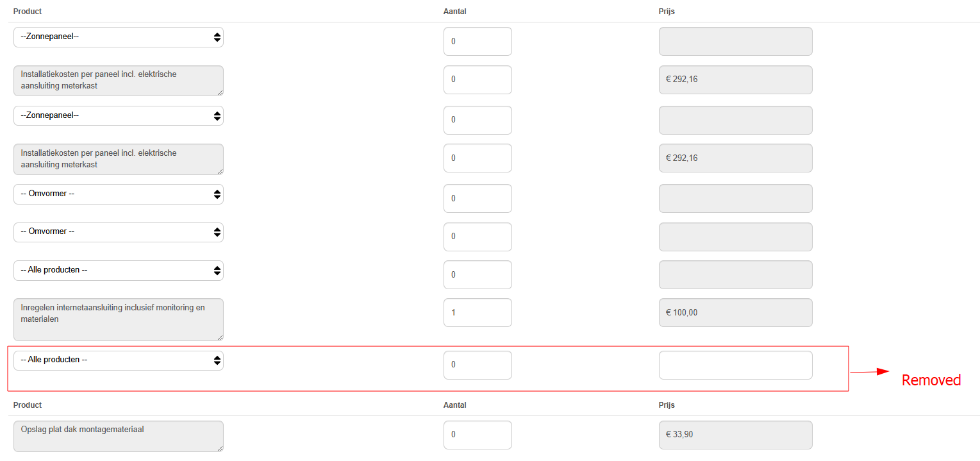Screen dimensions: 980x461
Task: Expand the second -- Omvormer -- dropdown
Action: 118,232
